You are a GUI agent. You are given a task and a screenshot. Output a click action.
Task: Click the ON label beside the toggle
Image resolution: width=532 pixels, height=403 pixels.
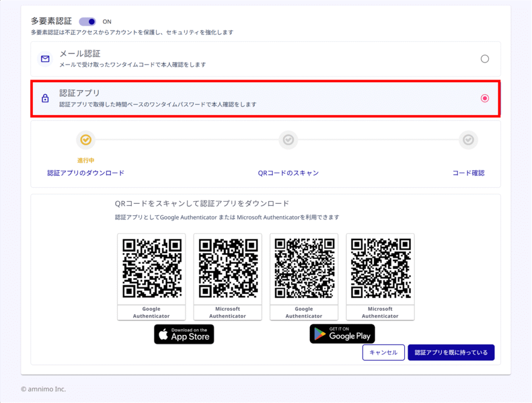tap(107, 22)
